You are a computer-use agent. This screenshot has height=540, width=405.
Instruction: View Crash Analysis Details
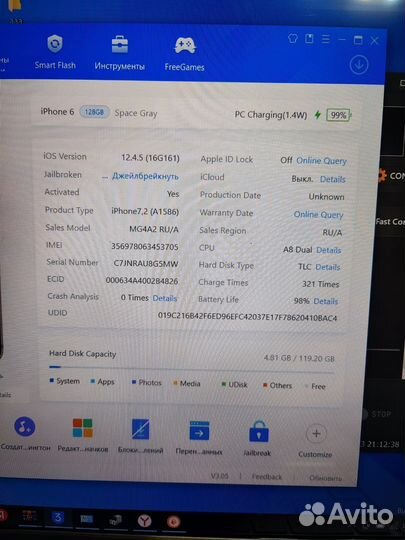165,298
